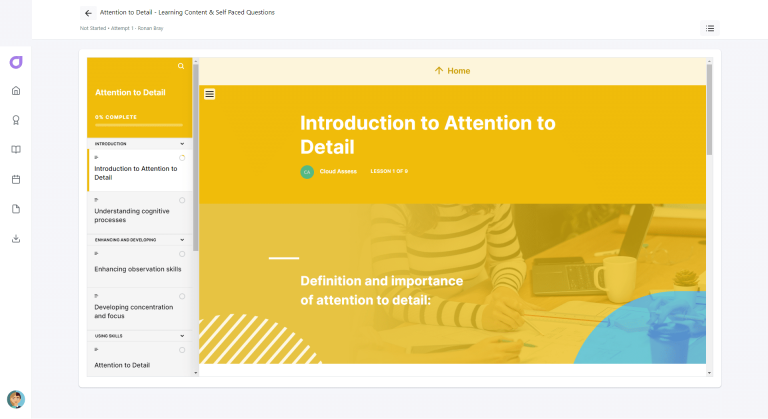Collapse the Using Skills section
The image size is (768, 419).
tap(140, 336)
